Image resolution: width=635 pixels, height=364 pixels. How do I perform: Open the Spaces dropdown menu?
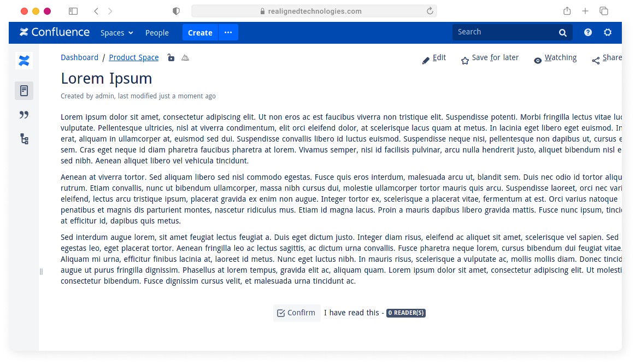(116, 33)
